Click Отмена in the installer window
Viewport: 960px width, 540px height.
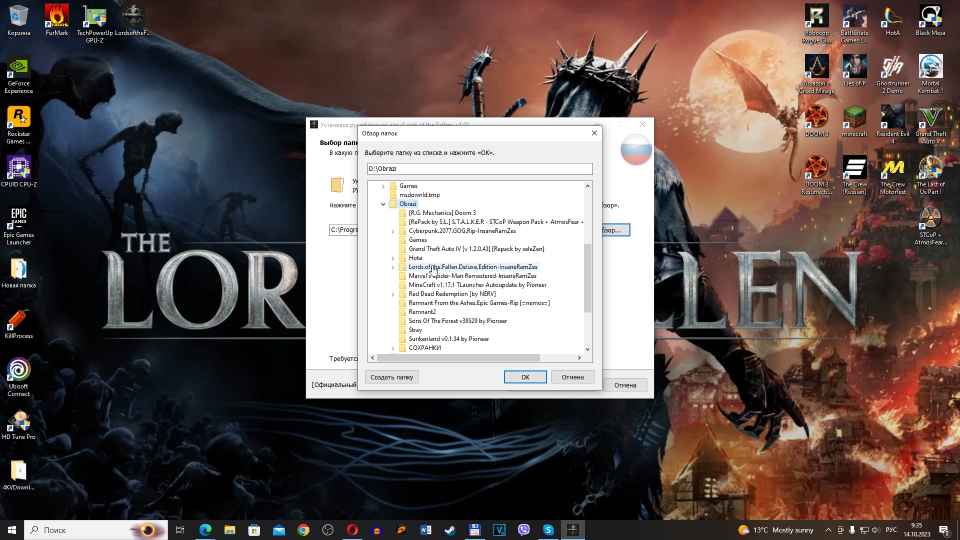coord(625,385)
